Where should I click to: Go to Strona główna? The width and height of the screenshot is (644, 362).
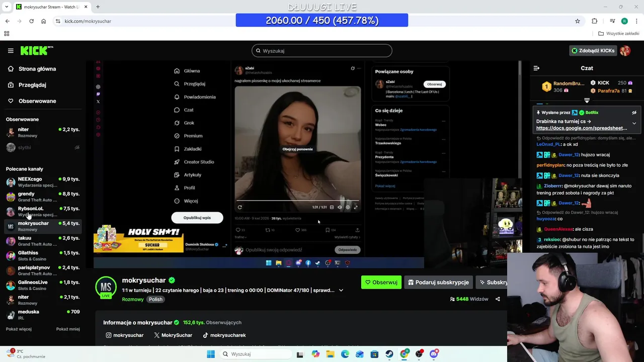point(37,69)
